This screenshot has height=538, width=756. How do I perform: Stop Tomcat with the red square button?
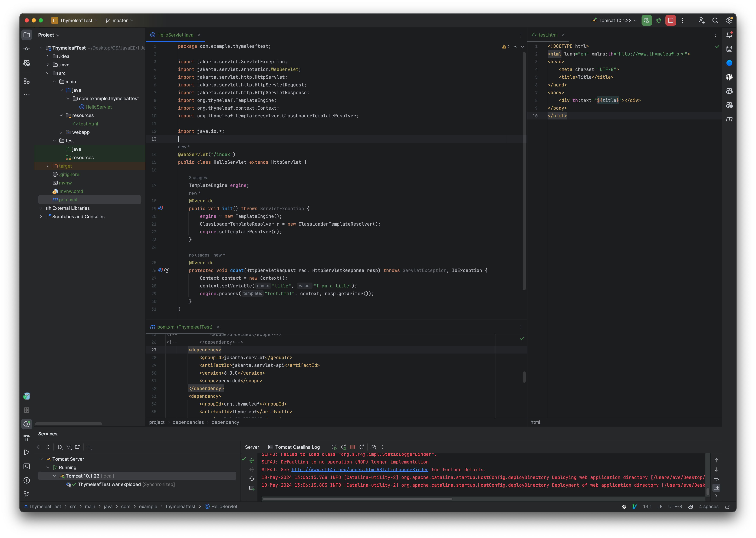(671, 20)
